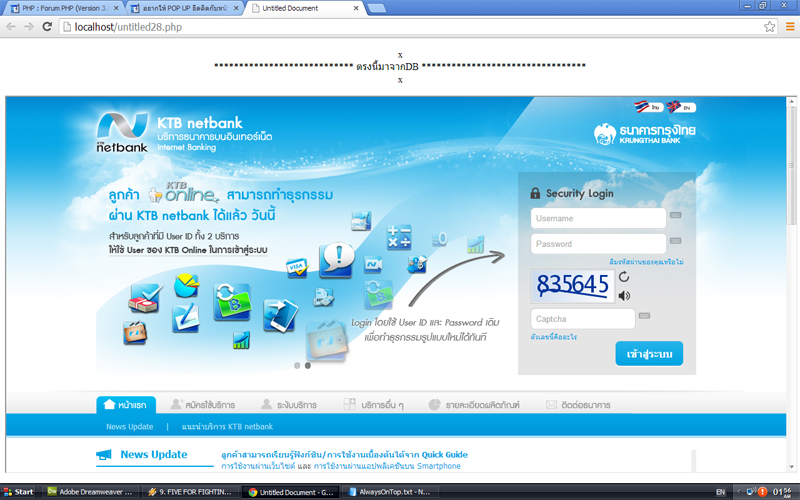Click the notepad with pen icon

point(185,317)
